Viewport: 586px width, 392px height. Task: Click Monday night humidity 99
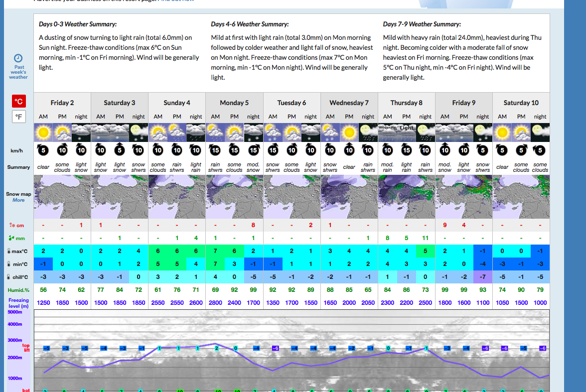click(253, 290)
